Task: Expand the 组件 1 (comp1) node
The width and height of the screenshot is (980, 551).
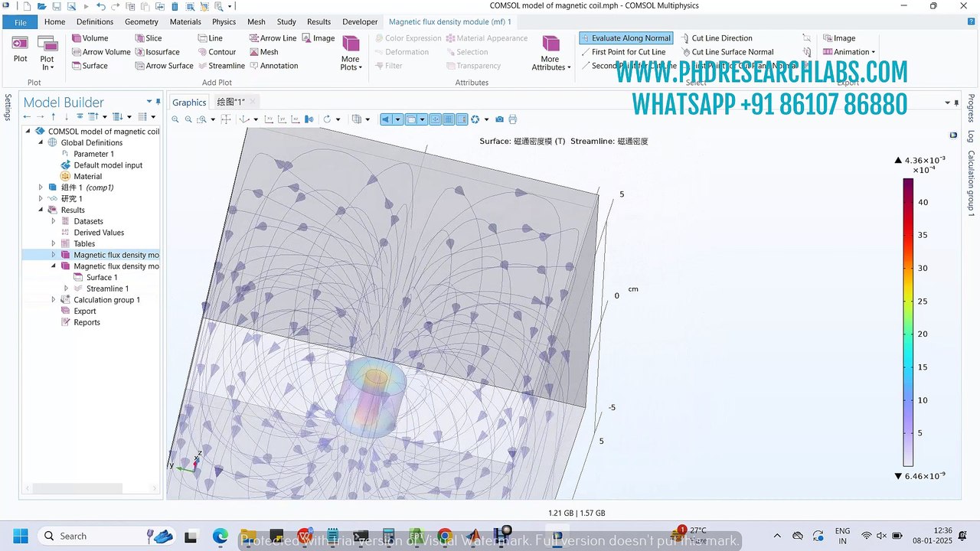Action: point(41,187)
